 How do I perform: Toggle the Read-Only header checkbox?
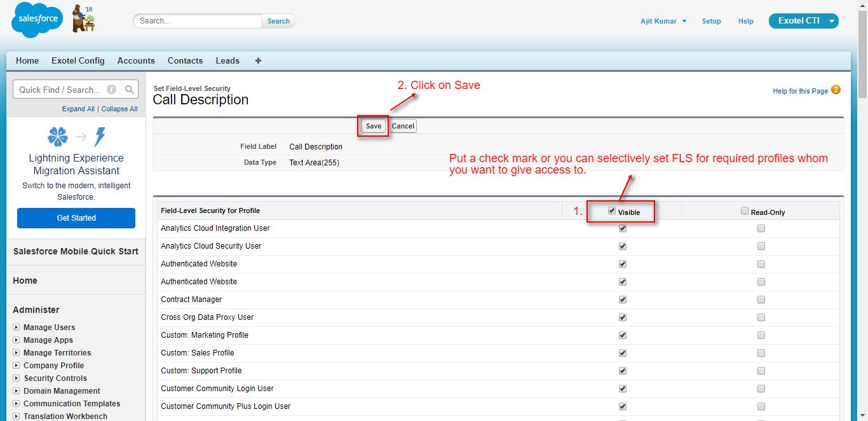745,211
